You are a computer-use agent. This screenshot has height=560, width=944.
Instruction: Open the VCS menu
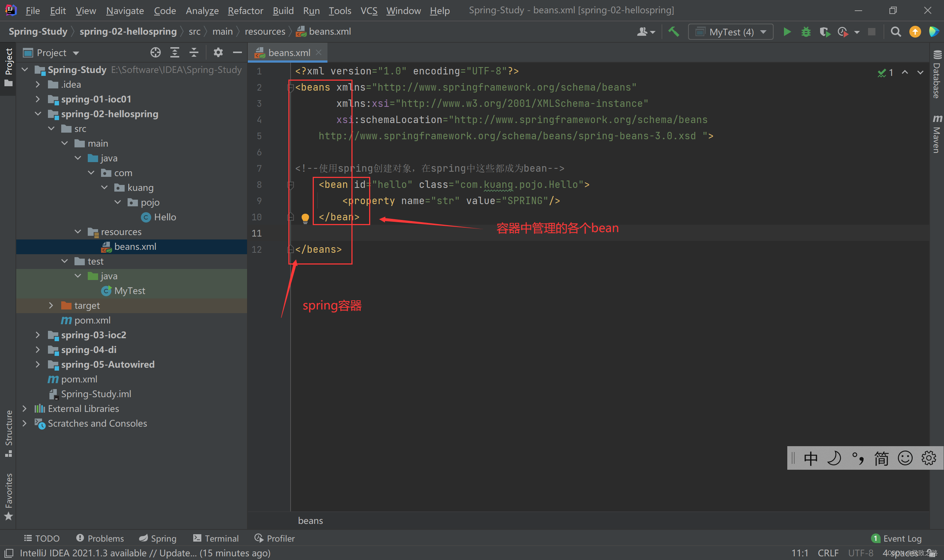click(x=368, y=11)
